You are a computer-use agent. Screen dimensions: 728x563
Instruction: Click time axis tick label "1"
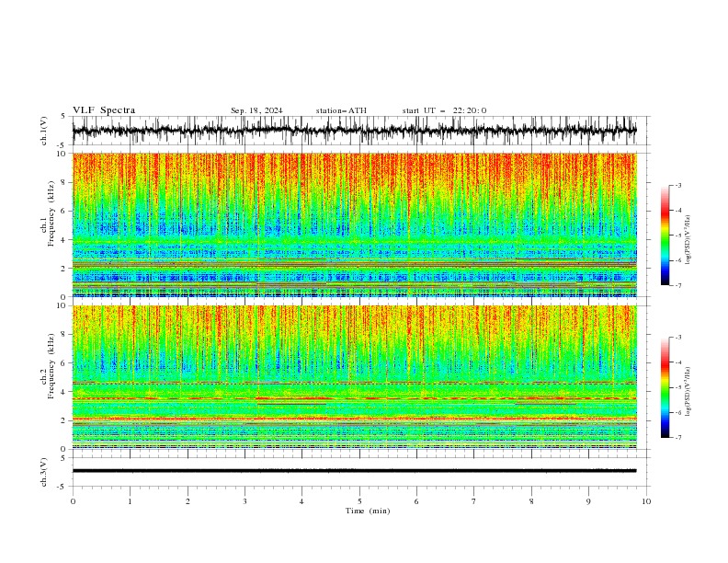click(x=130, y=501)
